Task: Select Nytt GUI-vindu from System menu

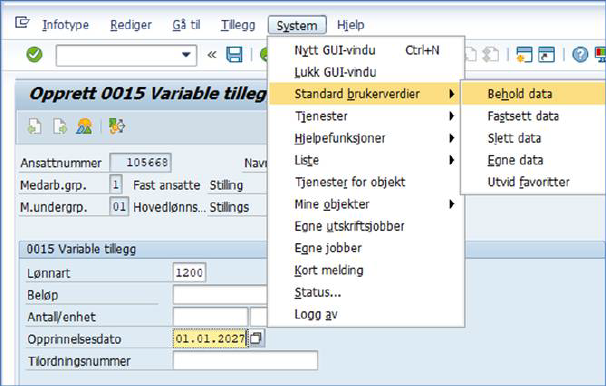Action: 366,50
